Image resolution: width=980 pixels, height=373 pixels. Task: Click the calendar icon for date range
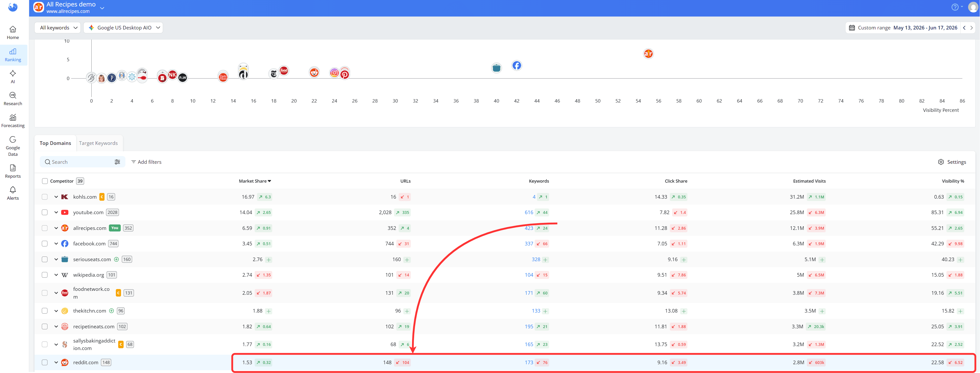(x=852, y=28)
